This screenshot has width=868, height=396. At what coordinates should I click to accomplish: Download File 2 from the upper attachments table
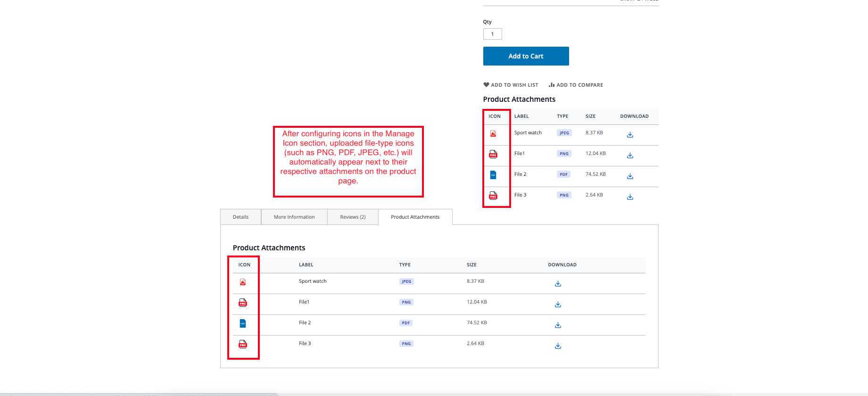coord(630,176)
